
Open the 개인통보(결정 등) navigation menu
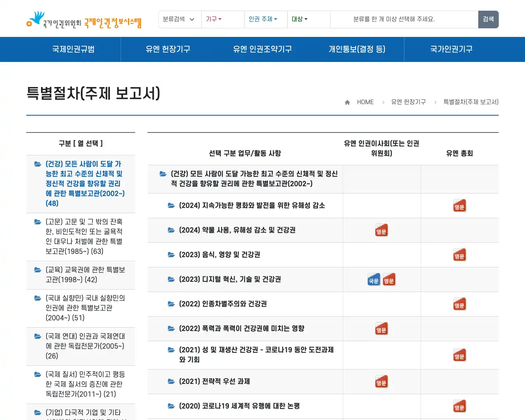click(x=357, y=49)
